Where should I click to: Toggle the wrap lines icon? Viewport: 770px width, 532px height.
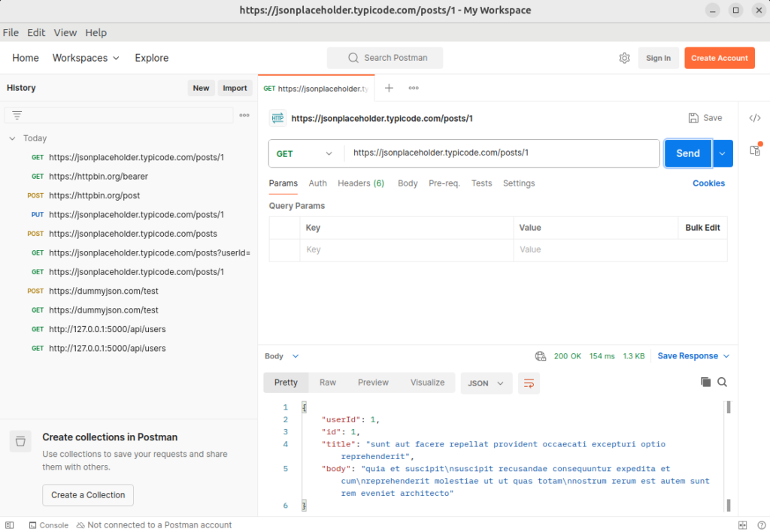point(529,383)
